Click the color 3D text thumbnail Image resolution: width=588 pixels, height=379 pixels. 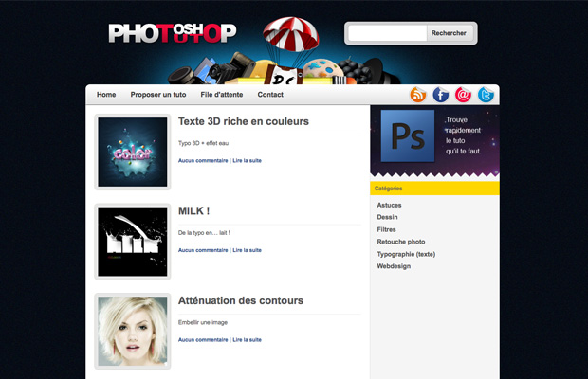tap(133, 152)
